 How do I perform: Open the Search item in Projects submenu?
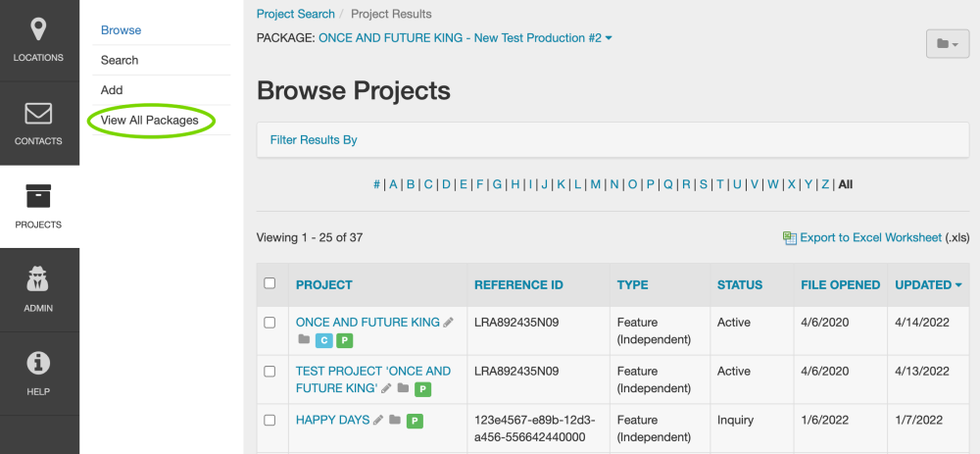(x=120, y=60)
